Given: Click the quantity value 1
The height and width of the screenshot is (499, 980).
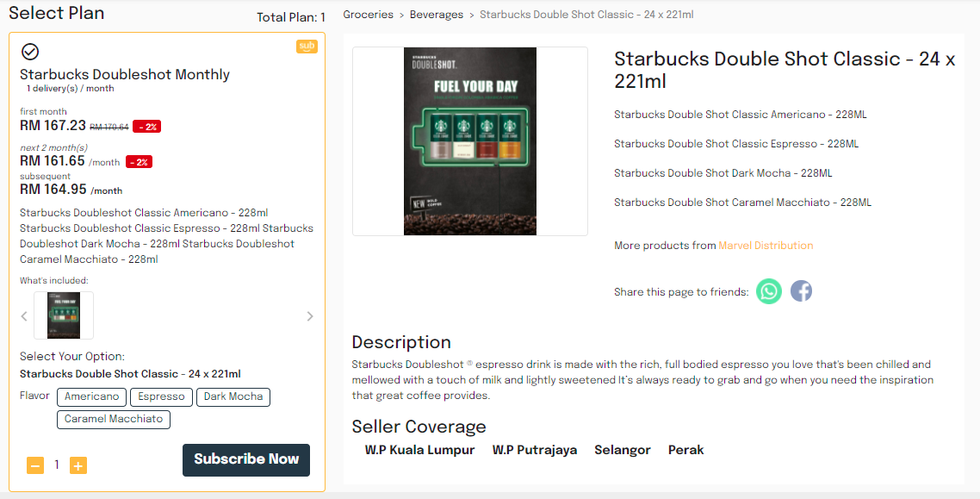Looking at the screenshot, I should (57, 465).
